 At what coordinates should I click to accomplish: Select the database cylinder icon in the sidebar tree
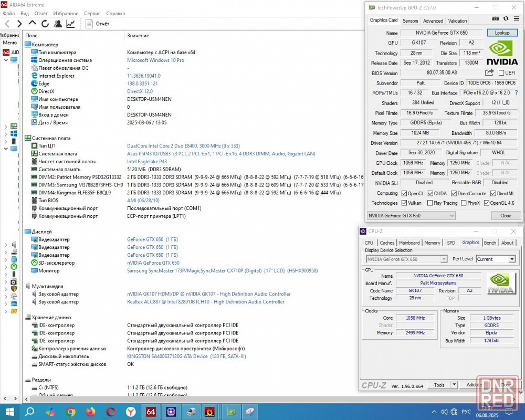(x=14, y=304)
